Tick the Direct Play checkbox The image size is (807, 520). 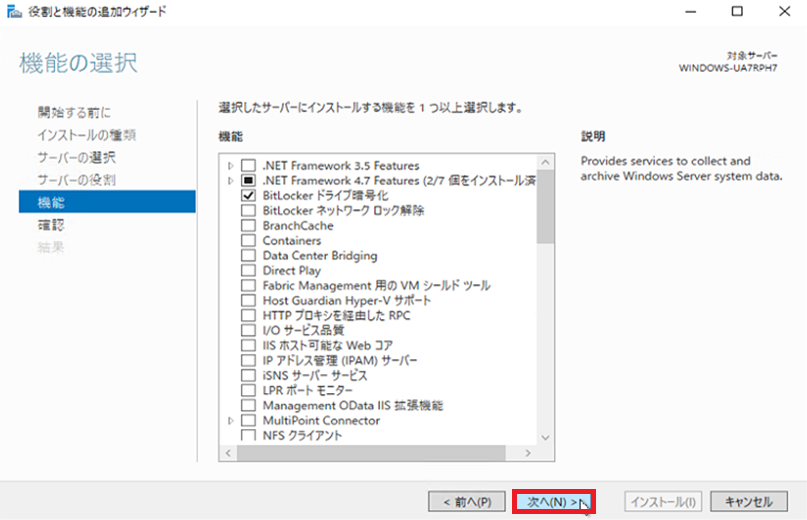click(x=248, y=271)
